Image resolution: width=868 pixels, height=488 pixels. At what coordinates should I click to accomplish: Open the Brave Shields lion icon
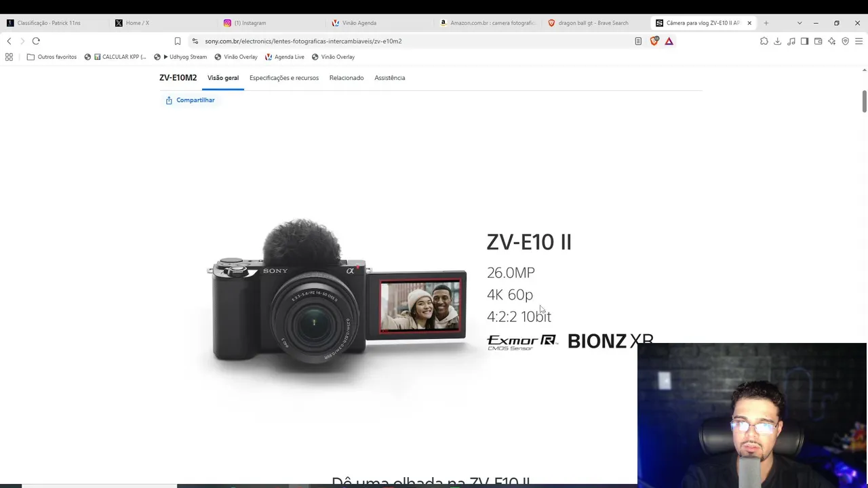pos(654,41)
